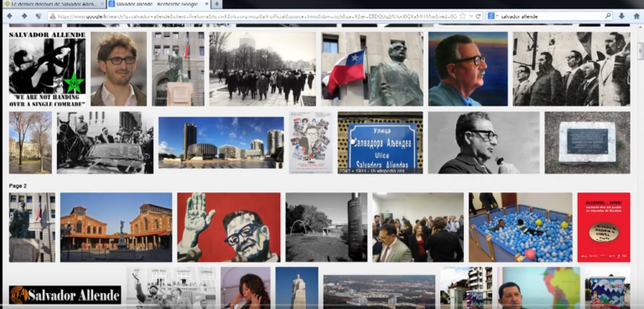Open the grayscale portrait with microphone photo
Screen dimensions: 644x309
[x=484, y=143]
